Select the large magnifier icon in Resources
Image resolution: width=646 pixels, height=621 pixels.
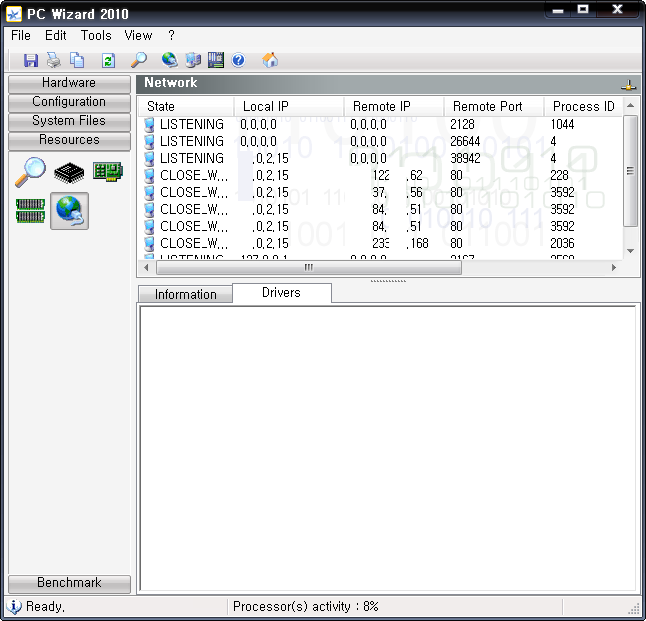click(30, 172)
